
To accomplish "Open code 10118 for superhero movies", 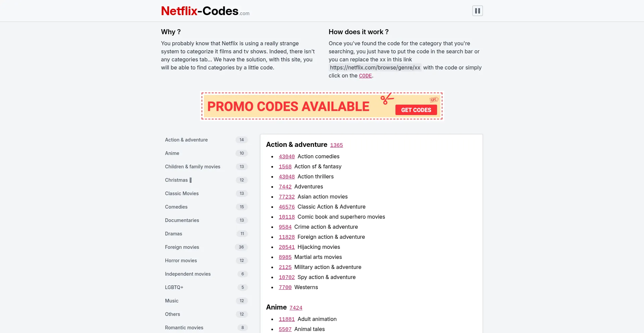I will point(287,217).
